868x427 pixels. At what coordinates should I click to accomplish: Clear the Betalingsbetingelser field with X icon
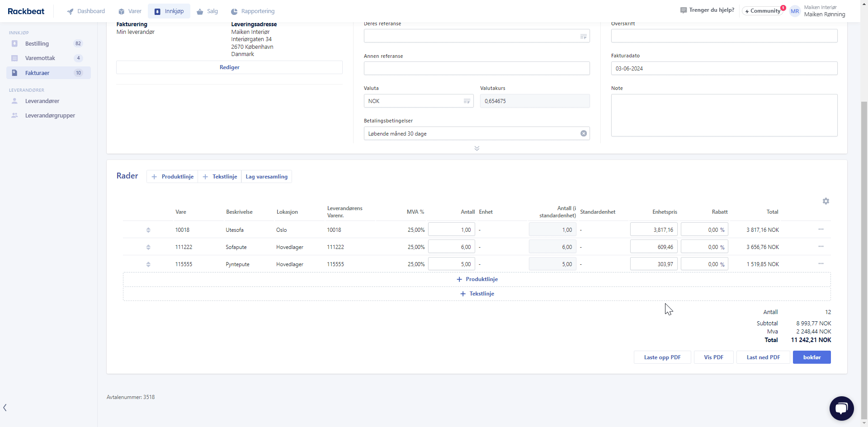point(583,133)
